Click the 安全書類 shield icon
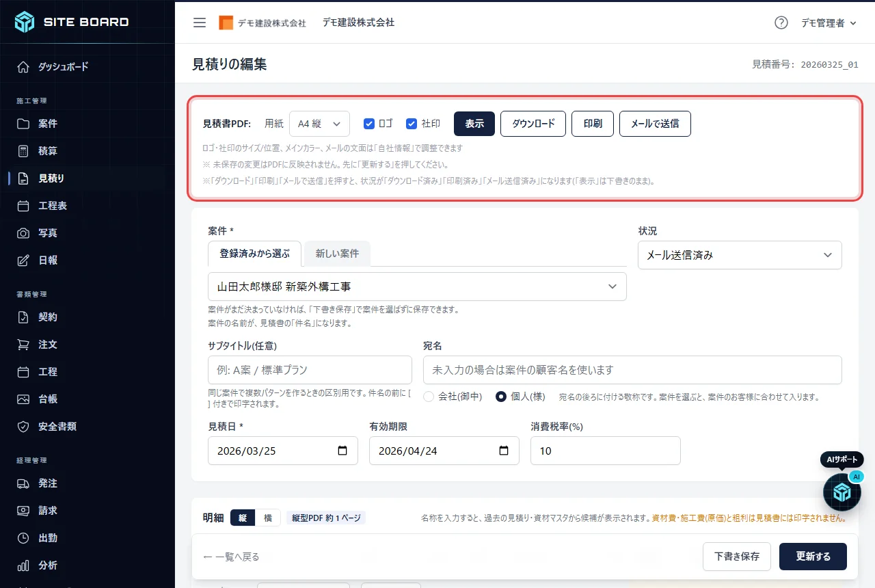Screen dimensions: 875x588 (x=23, y=427)
